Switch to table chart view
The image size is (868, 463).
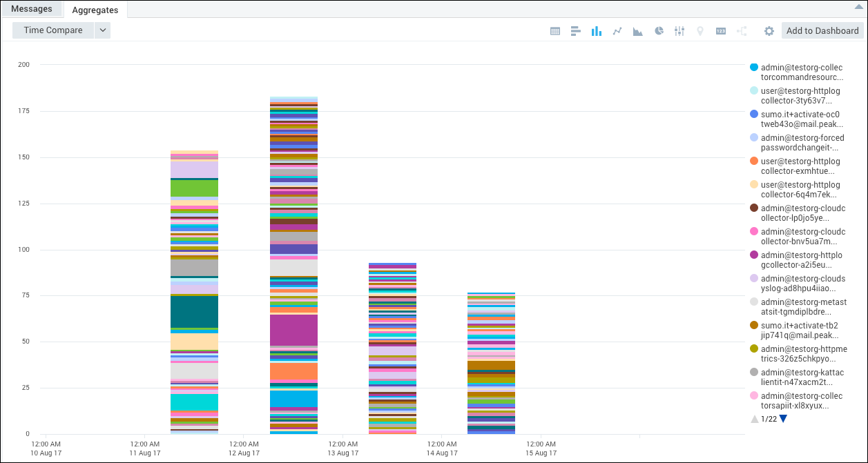coord(554,31)
